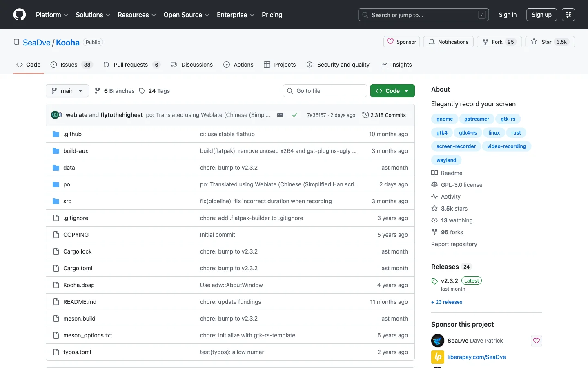Open the GPL-3.0 license link
The width and height of the screenshot is (588, 368).
pos(457,185)
